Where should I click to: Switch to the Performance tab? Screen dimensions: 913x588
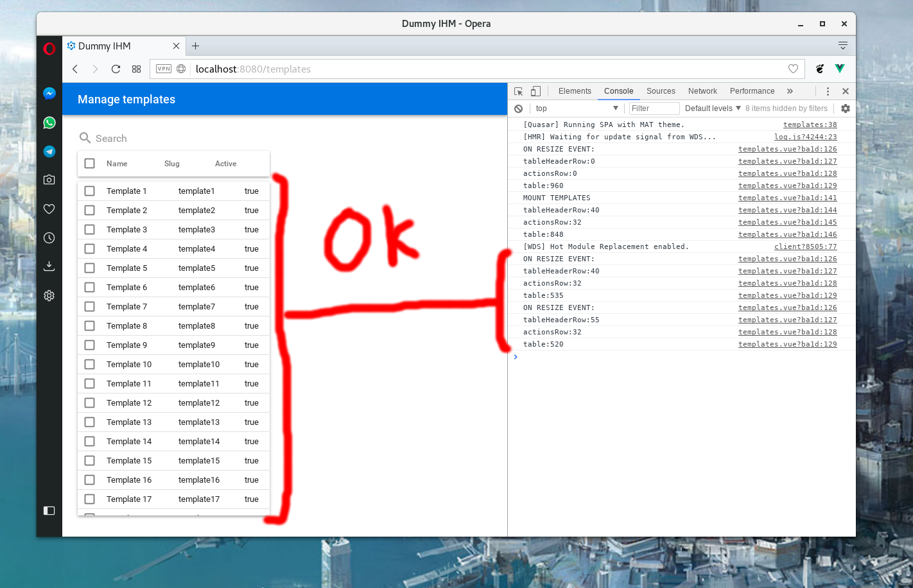click(x=752, y=91)
